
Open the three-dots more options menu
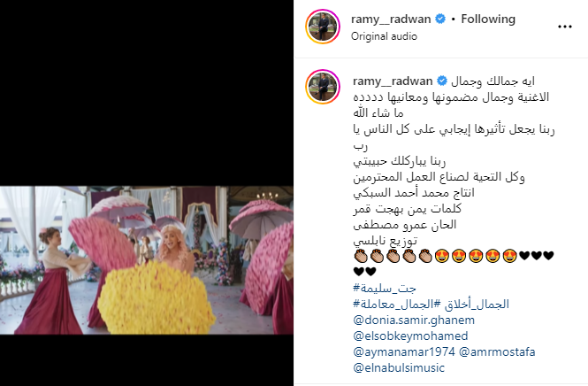point(564,27)
